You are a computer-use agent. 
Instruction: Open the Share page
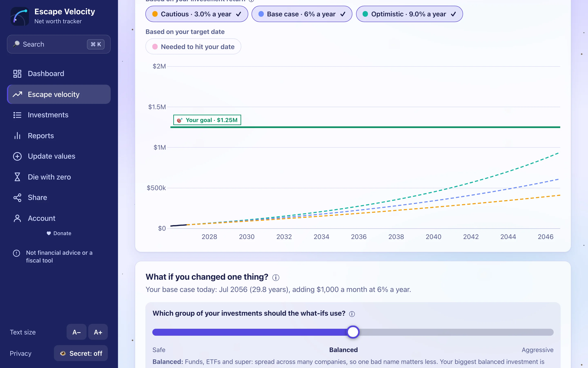tap(59, 198)
